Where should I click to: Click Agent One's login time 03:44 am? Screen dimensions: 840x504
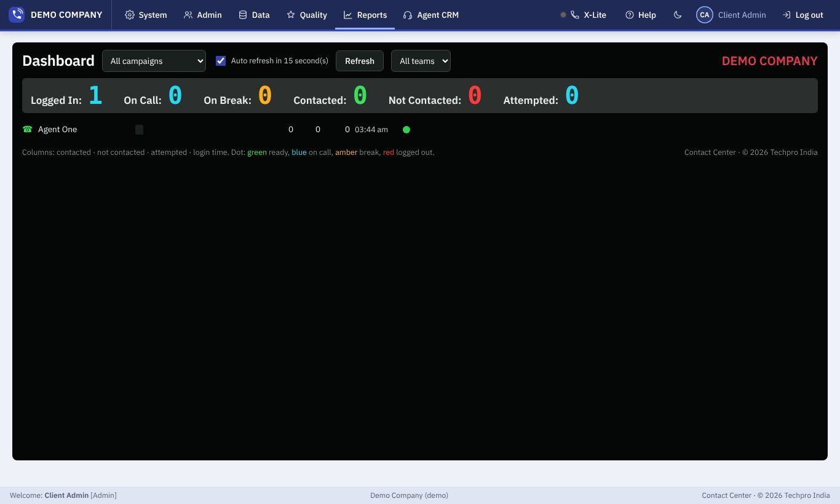pyautogui.click(x=371, y=130)
